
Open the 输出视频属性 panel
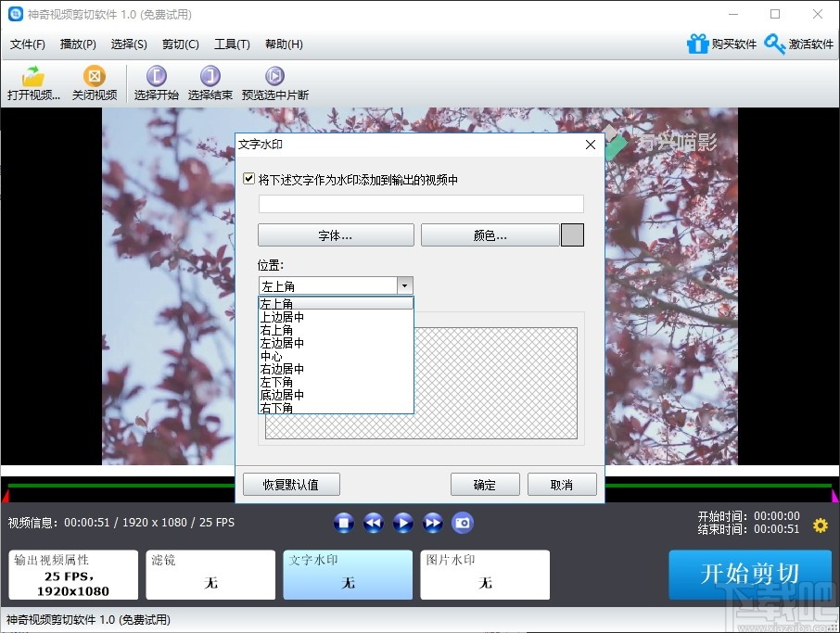point(73,575)
